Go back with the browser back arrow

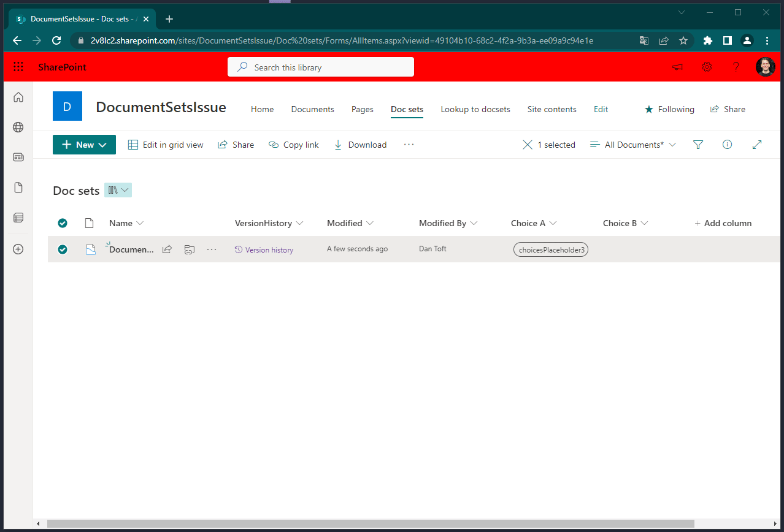tap(17, 40)
